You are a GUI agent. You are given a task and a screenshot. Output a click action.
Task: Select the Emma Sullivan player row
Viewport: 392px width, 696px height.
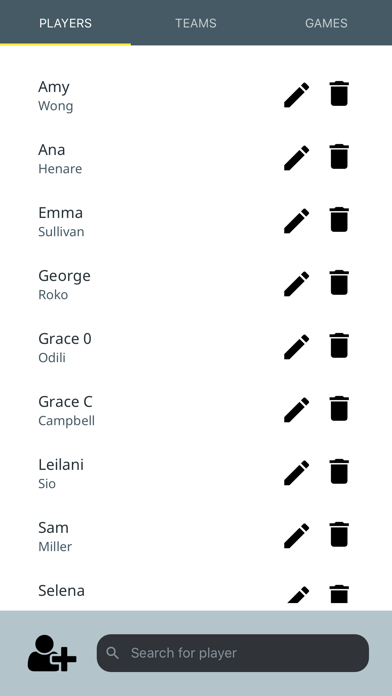click(x=196, y=221)
